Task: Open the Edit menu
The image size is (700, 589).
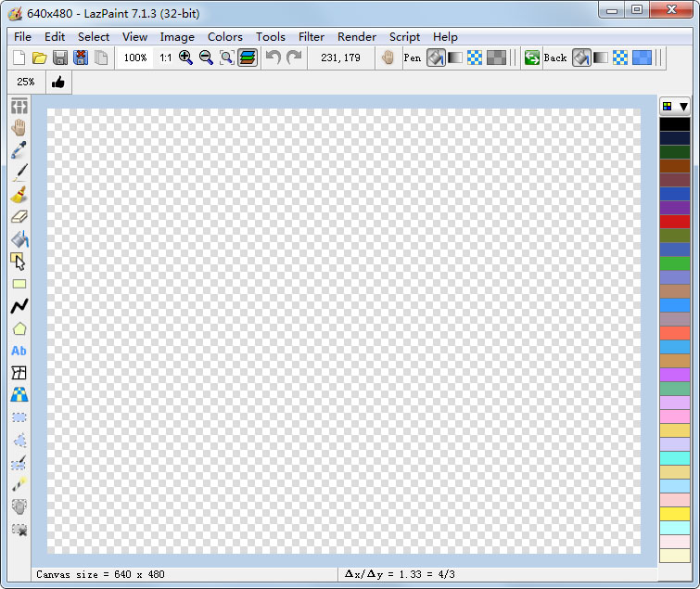Action: 55,36
